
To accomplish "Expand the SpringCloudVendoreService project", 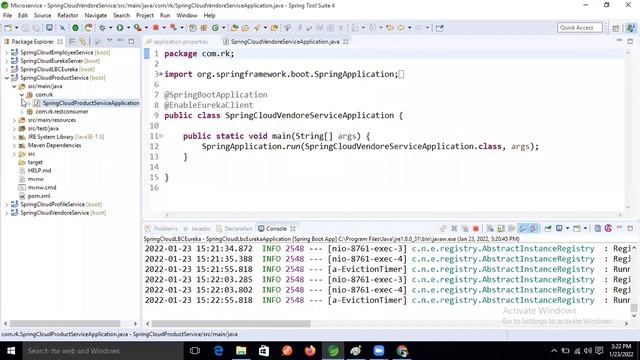I will coord(7,213).
